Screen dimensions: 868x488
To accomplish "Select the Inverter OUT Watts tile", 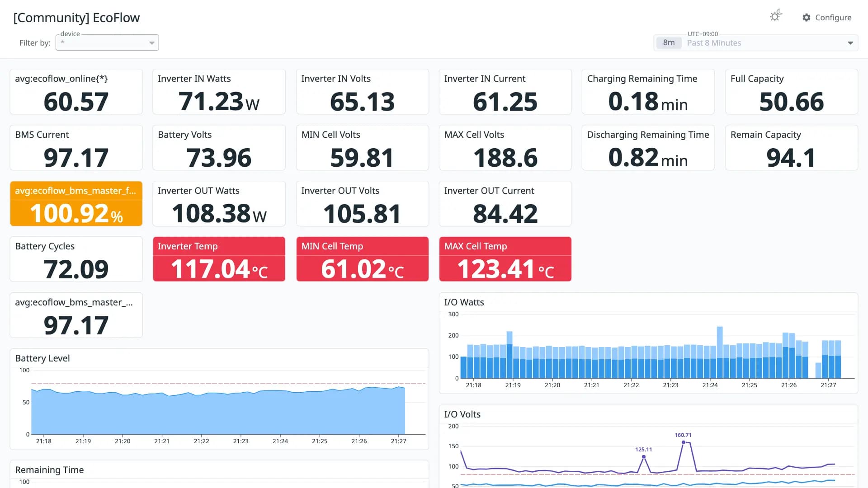I will (x=219, y=204).
